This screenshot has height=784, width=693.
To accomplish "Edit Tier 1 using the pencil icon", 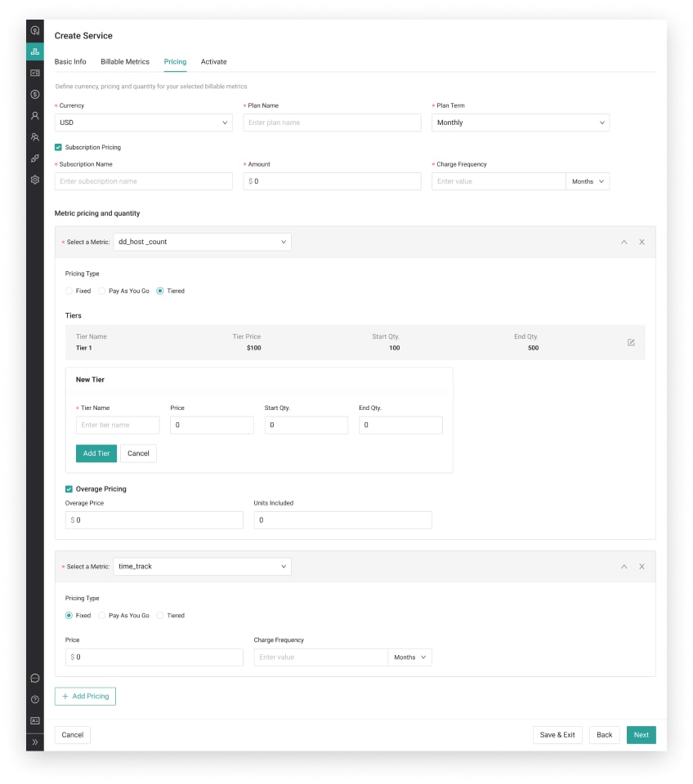I will point(631,342).
